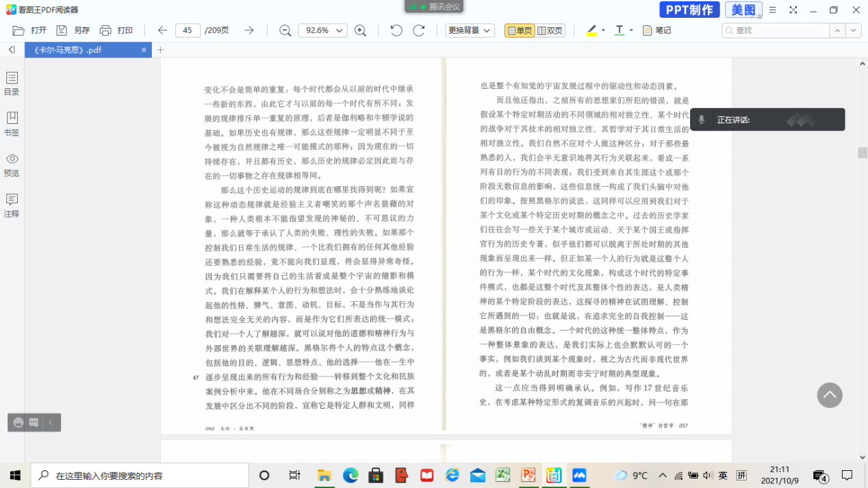Rotate the page clockwise
The width and height of the screenshot is (868, 488).
[x=419, y=30]
